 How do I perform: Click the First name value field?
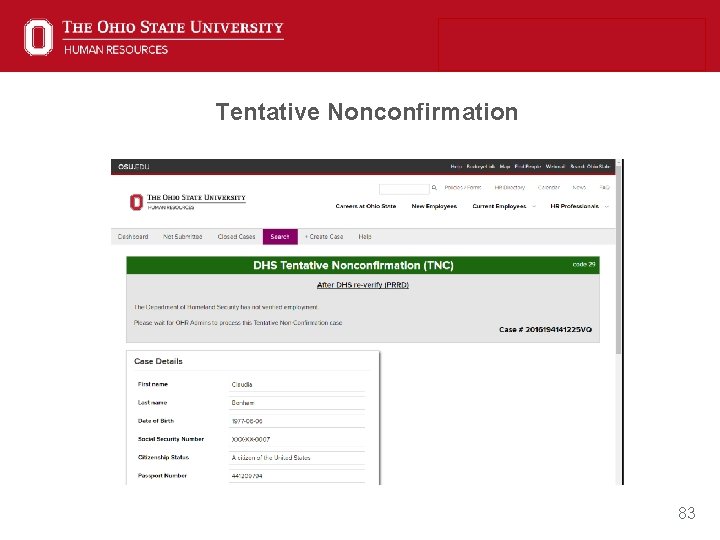tap(297, 385)
